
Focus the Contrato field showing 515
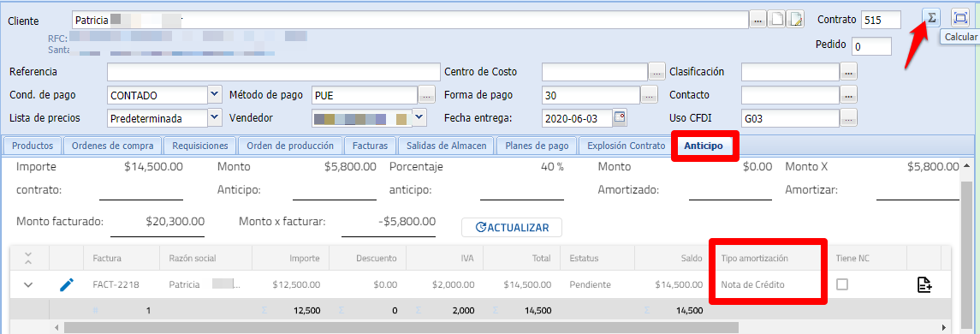coord(881,20)
